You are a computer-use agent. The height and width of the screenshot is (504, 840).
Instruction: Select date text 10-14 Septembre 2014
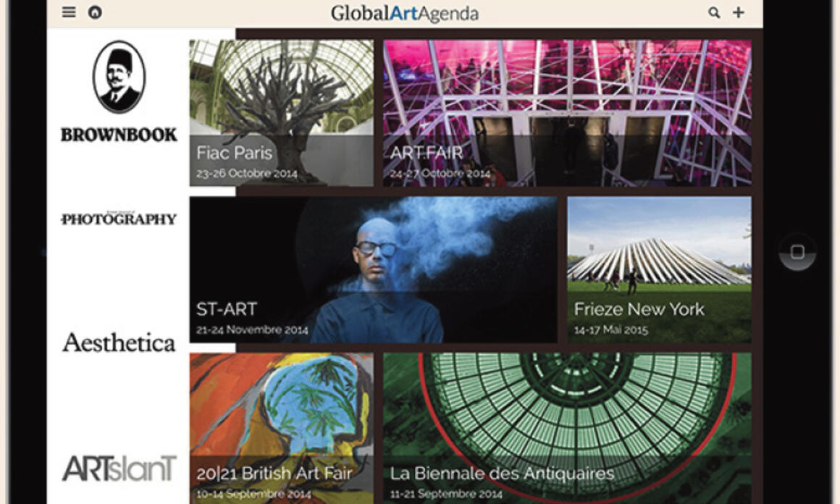tap(253, 494)
